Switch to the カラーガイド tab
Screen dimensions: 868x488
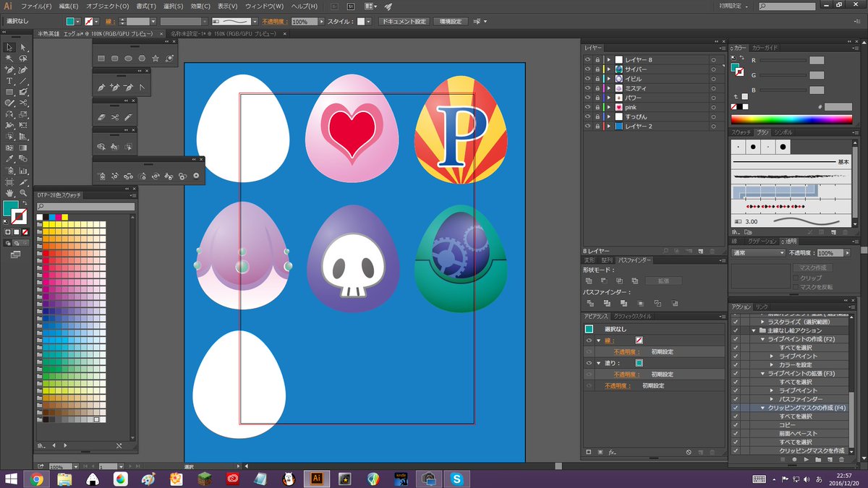click(x=765, y=48)
